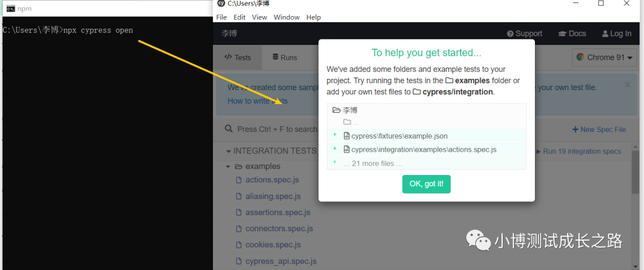Click inside the npm terminal command line
The image size is (644, 270).
tap(68, 30)
